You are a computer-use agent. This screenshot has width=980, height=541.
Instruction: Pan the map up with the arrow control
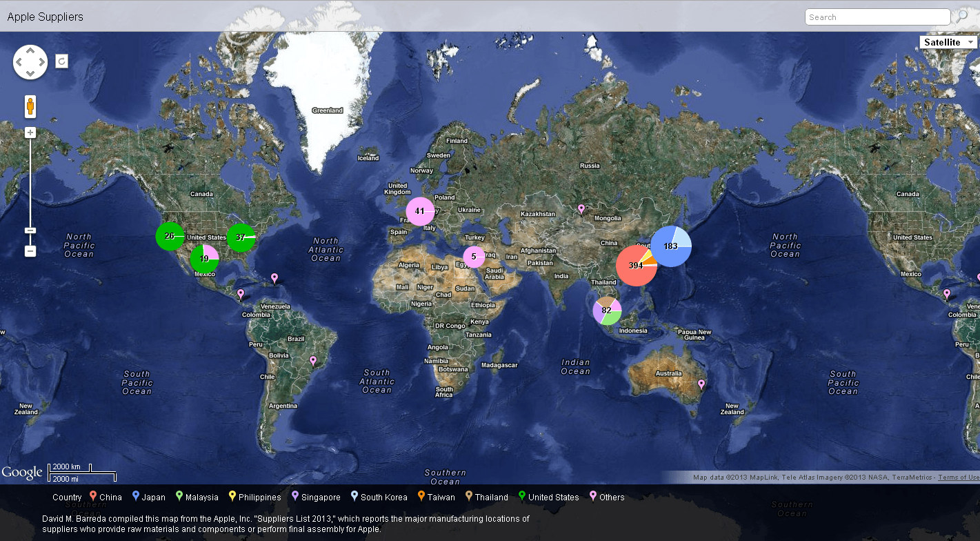(30, 52)
